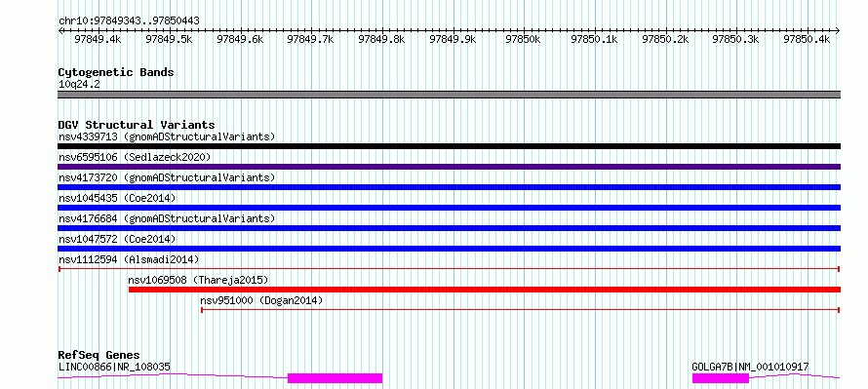Open the nsv1045435 Coe2014 blue bar
868x389 pixels.
(x=449, y=208)
